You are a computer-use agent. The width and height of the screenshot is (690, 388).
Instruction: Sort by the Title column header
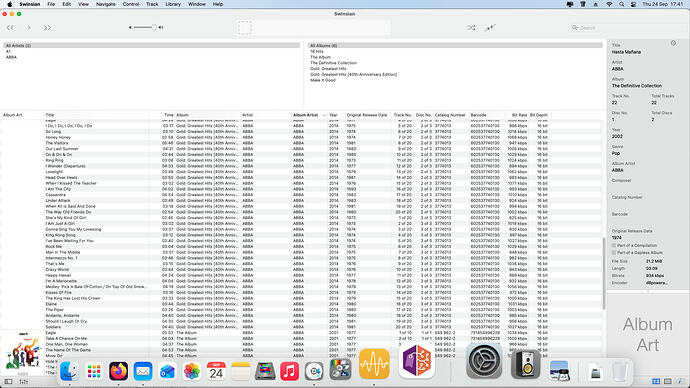point(96,115)
